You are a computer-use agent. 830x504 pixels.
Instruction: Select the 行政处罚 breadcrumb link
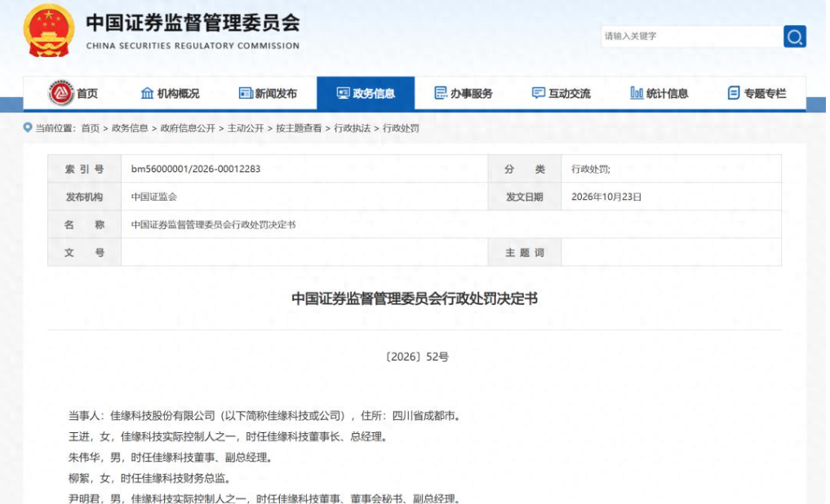[401, 128]
